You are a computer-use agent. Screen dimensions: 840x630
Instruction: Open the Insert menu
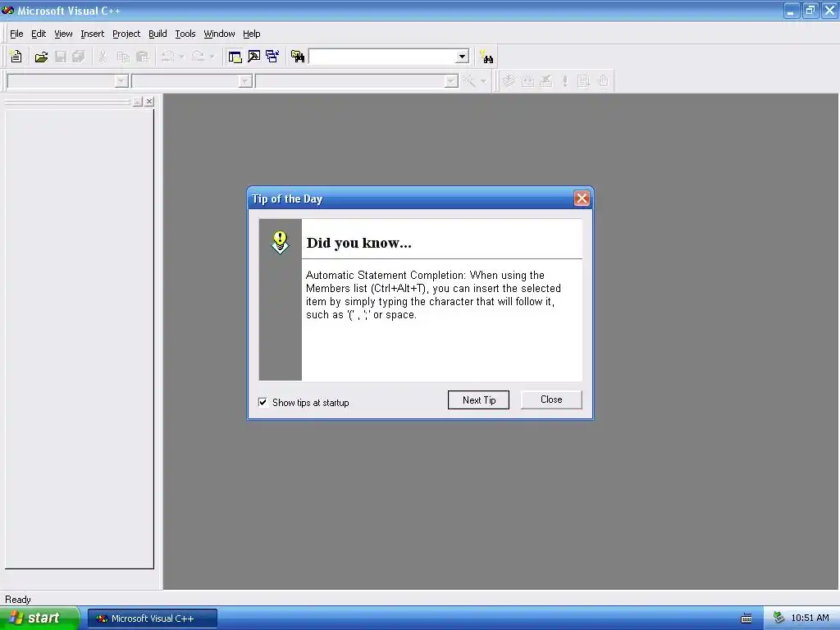pos(92,34)
